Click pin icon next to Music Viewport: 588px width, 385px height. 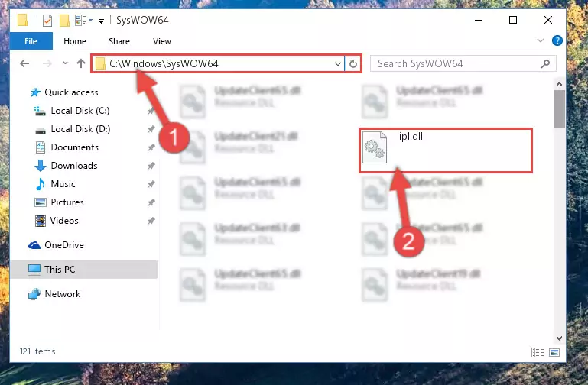[x=151, y=184]
